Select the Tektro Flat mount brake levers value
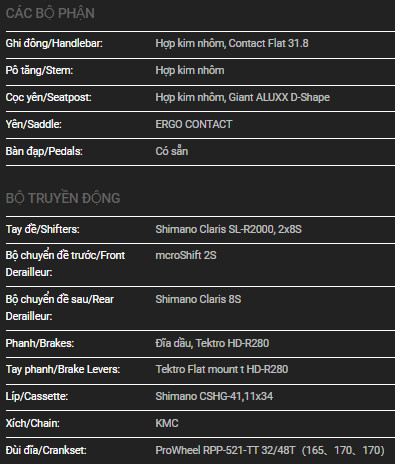 click(222, 369)
